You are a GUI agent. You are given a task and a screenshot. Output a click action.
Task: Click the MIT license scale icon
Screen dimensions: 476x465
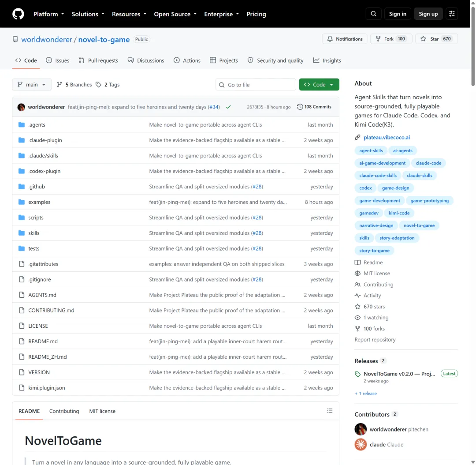click(357, 274)
